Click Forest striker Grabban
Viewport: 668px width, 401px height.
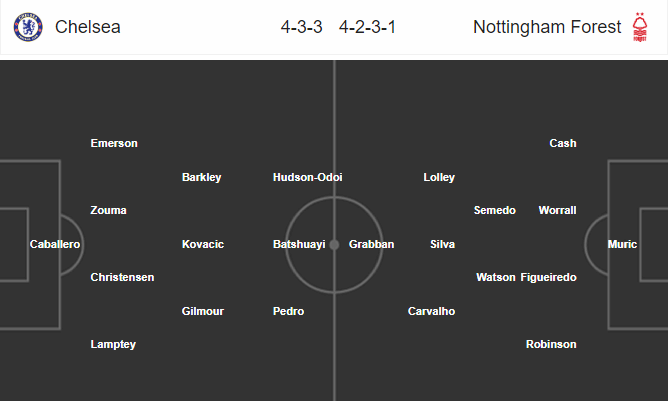tap(371, 244)
